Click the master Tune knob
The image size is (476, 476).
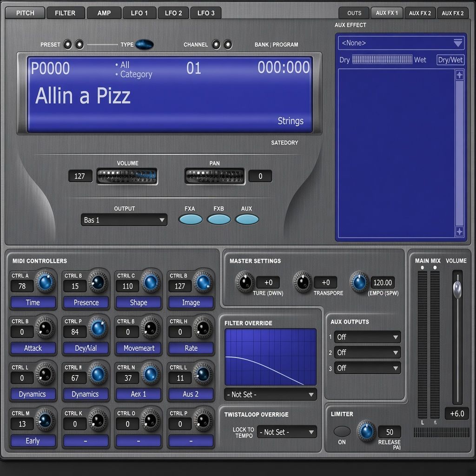(x=245, y=282)
